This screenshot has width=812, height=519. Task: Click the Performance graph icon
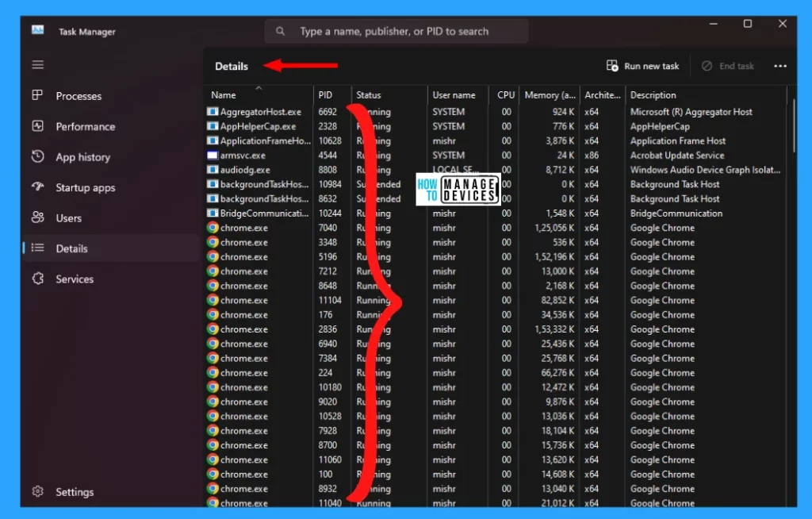(x=38, y=126)
